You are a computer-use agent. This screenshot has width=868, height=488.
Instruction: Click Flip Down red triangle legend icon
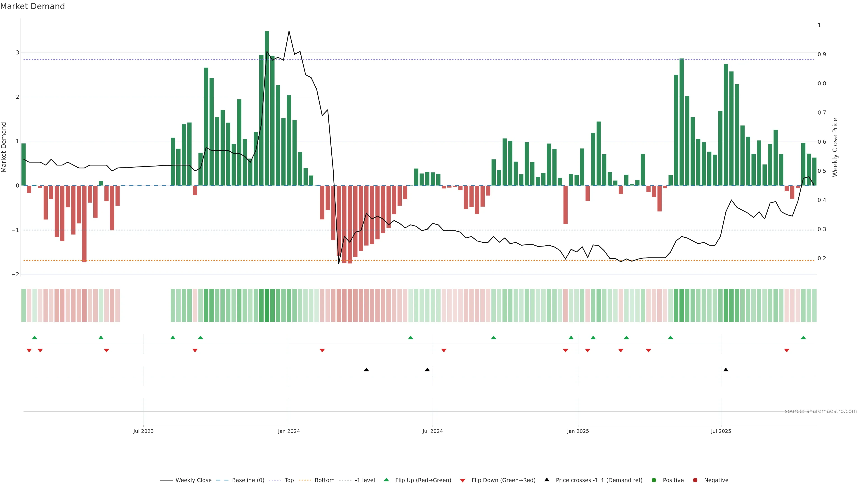coord(463,481)
